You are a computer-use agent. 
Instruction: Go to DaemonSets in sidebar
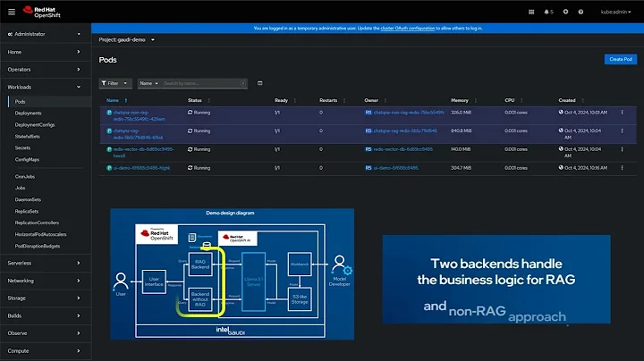[28, 200]
